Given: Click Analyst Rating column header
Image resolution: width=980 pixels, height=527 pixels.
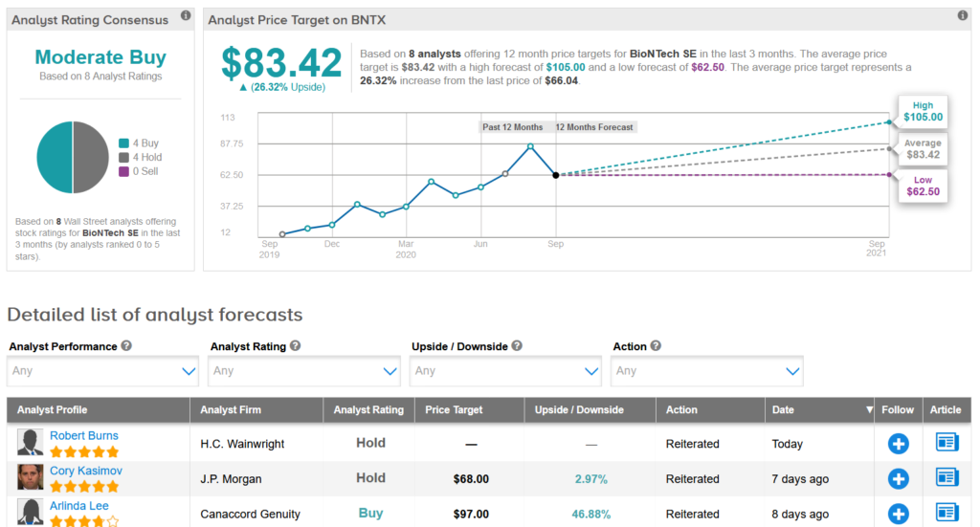Looking at the screenshot, I should point(368,410).
